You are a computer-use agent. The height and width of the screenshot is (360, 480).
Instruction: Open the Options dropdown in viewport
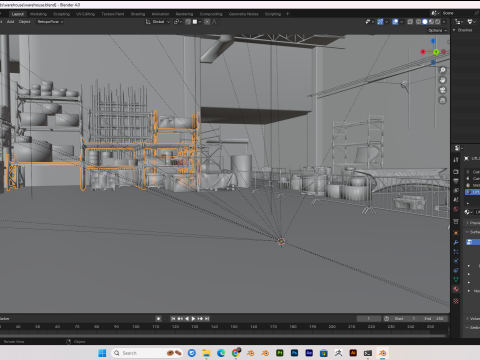pyautogui.click(x=438, y=30)
